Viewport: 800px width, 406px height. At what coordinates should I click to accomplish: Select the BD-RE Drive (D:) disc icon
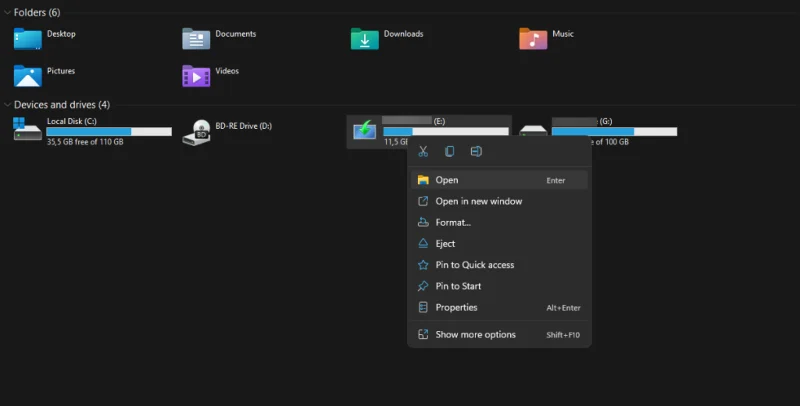pos(196,132)
